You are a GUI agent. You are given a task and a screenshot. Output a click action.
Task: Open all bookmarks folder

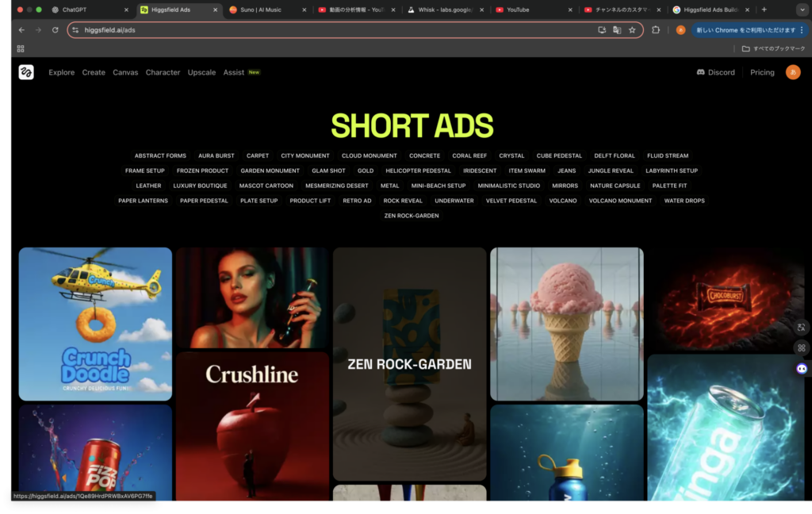pyautogui.click(x=774, y=48)
